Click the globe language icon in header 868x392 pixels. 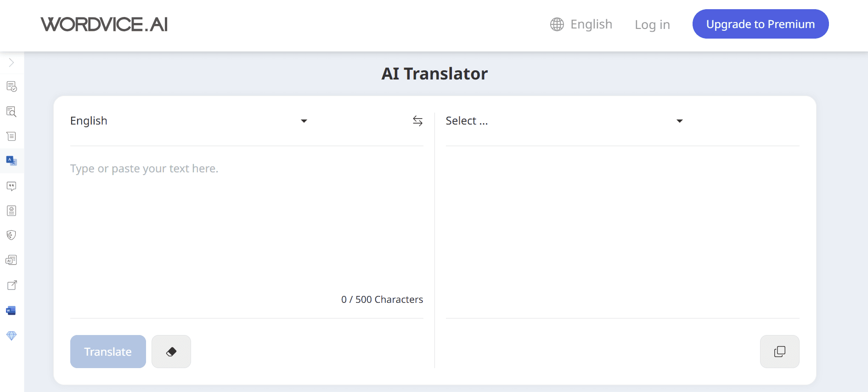pyautogui.click(x=557, y=24)
